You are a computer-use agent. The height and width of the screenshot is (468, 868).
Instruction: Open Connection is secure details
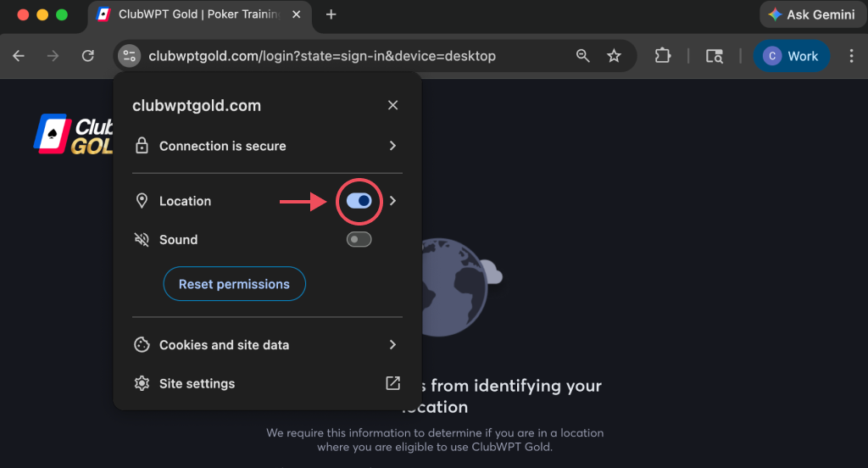click(267, 146)
